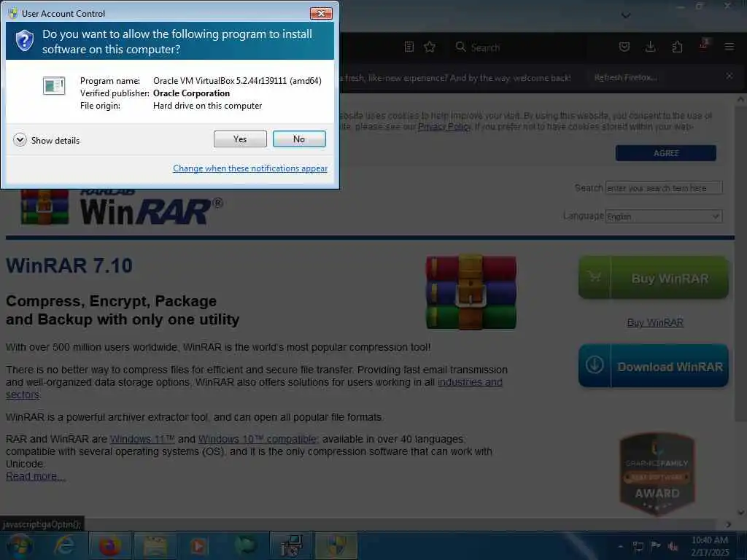Viewport: 747px width, 560px height.
Task: Open Privacy Policy link in cookie notice
Action: (444, 127)
